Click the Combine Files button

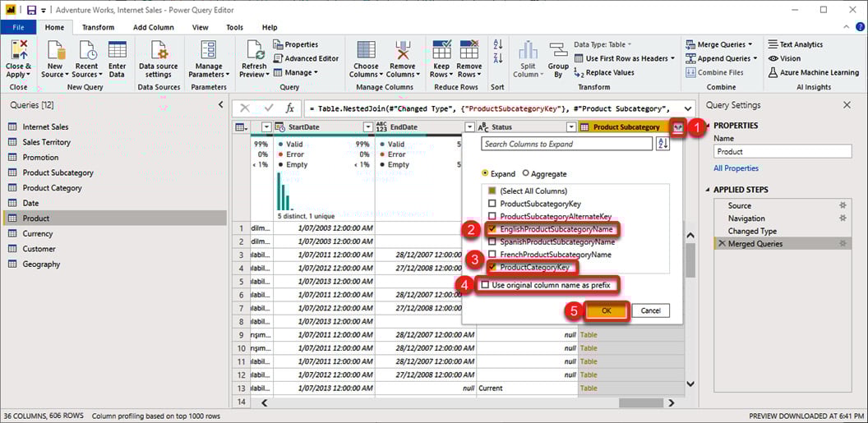tap(714, 72)
